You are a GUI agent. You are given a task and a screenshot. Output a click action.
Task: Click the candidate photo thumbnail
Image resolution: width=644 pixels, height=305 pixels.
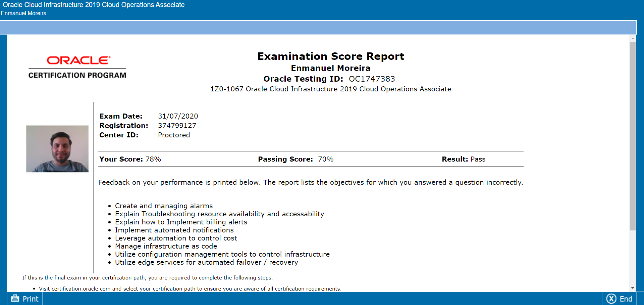coord(57,149)
